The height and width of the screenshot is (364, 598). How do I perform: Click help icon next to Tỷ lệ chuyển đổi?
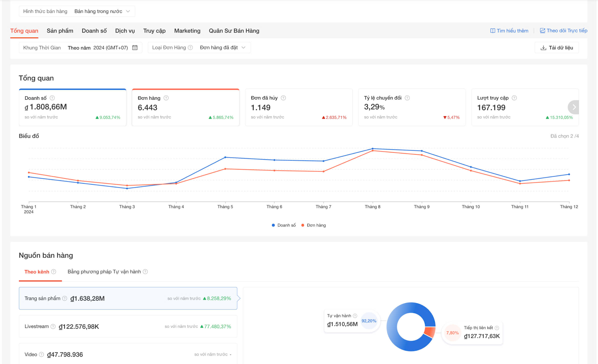407,98
